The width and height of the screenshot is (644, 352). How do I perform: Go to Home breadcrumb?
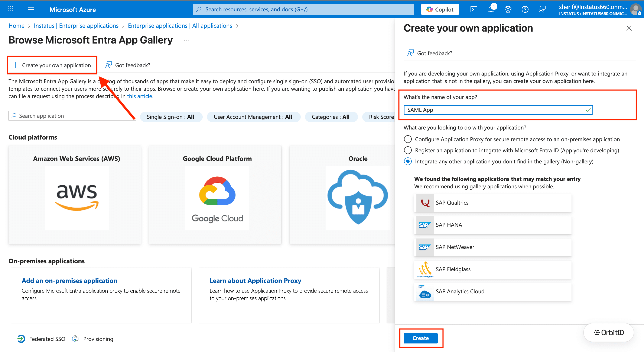16,26
